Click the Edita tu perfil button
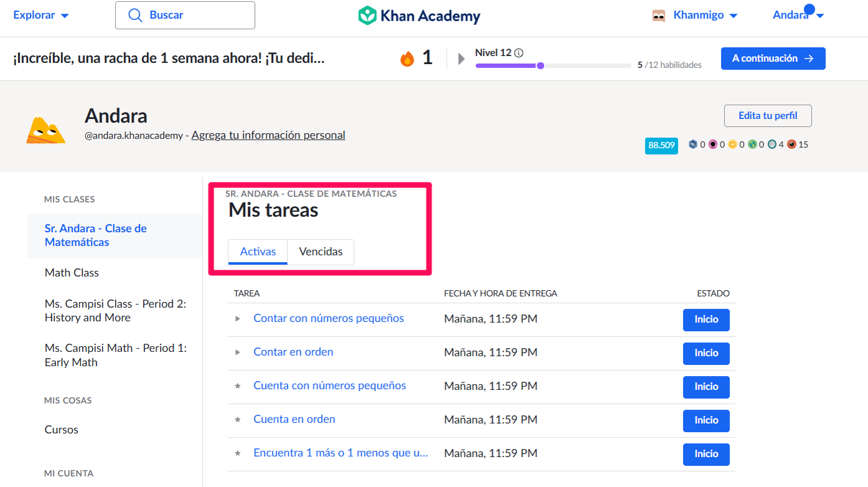 (768, 116)
